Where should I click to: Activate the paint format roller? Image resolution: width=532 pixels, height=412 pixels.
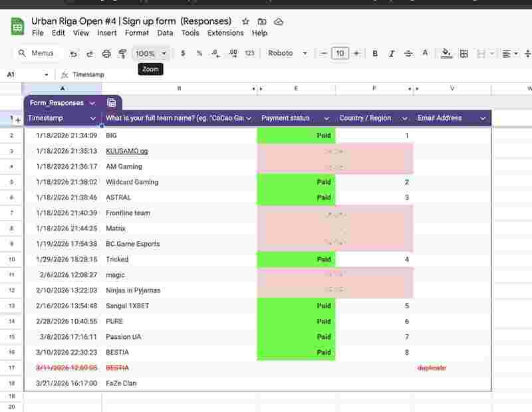click(x=122, y=54)
